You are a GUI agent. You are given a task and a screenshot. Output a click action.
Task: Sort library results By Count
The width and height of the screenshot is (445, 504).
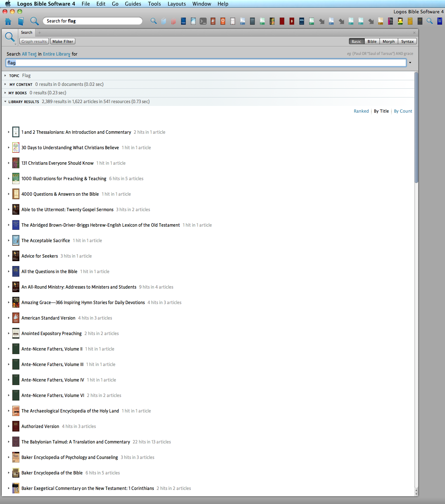(403, 111)
